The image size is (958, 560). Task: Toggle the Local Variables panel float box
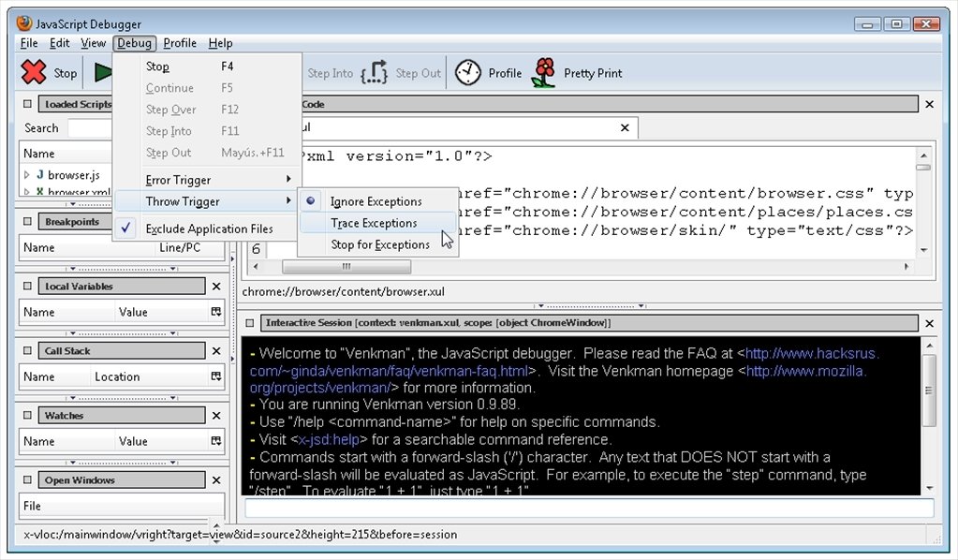pos(27,286)
